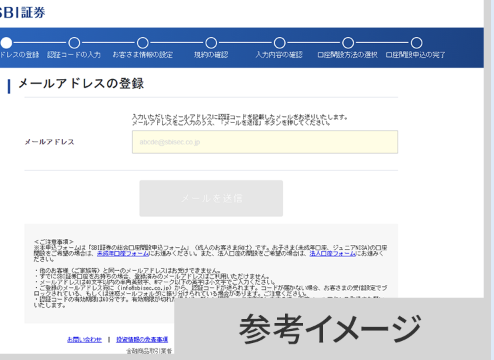The height and width of the screenshot is (360, 494).
Task: Click the 認証コードの入力 step circle
Action: (74, 43)
